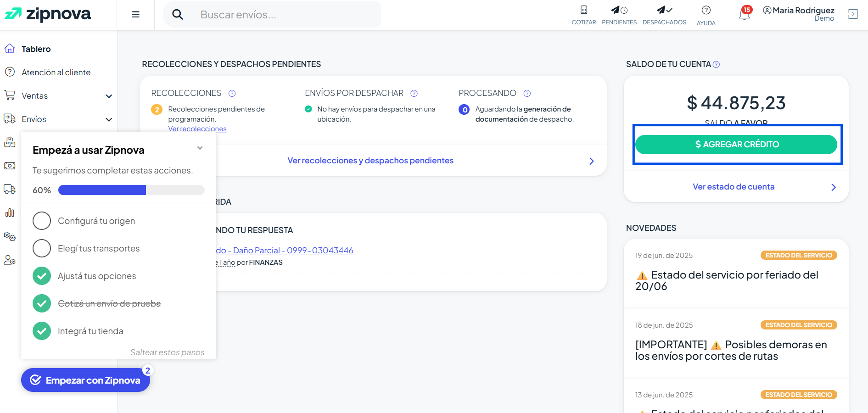Screen dimensions: 868x413
Task: Expand the Ventas chevron
Action: (x=109, y=96)
